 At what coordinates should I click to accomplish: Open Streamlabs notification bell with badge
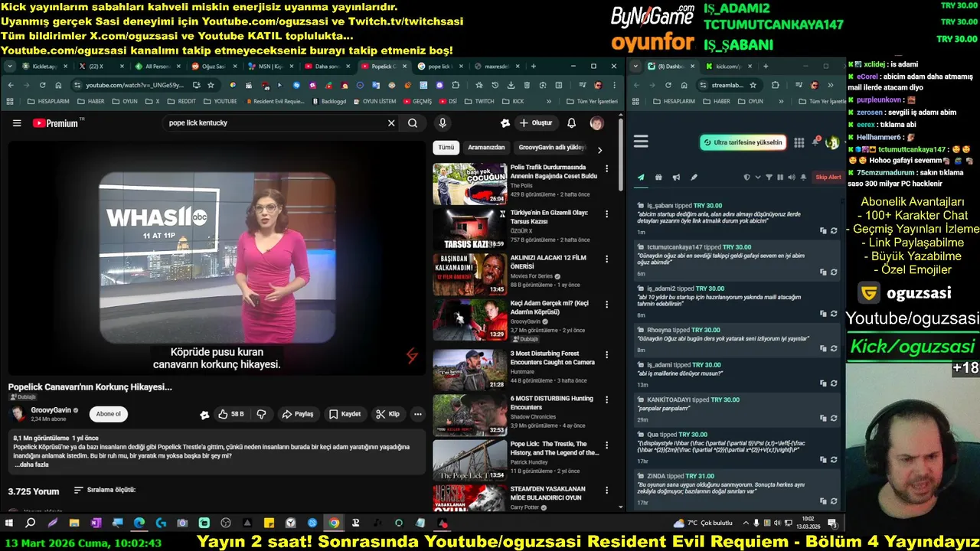pos(815,142)
